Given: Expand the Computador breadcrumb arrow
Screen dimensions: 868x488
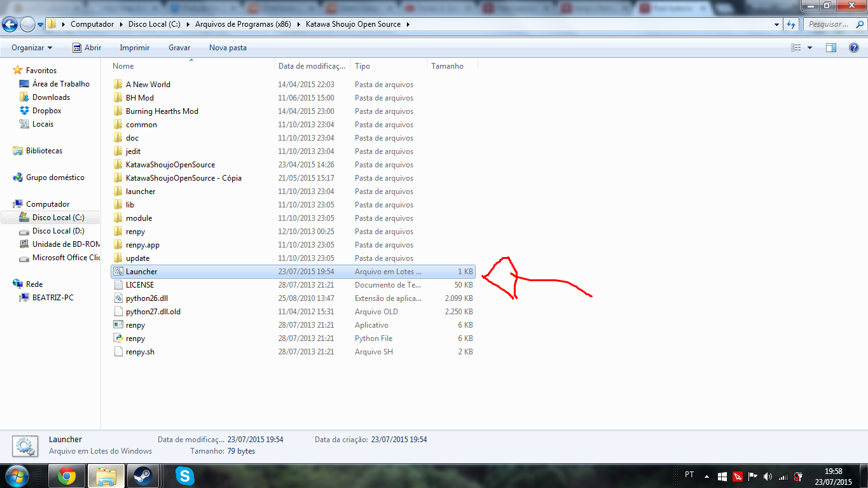Looking at the screenshot, I should (121, 24).
